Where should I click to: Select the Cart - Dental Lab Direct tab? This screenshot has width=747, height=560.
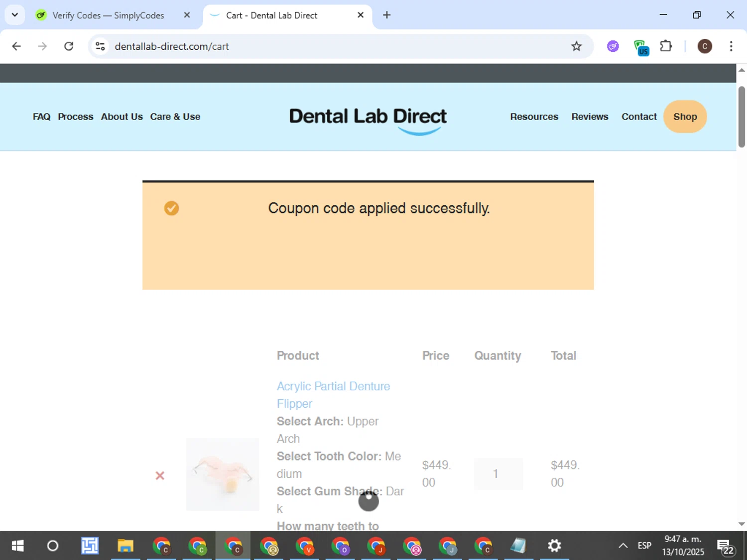271,15
